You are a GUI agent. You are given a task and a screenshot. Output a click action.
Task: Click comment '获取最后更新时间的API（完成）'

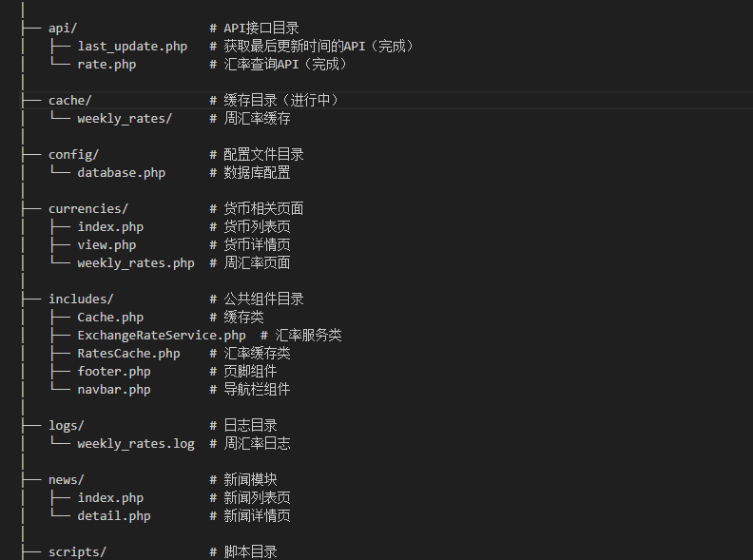click(319, 47)
